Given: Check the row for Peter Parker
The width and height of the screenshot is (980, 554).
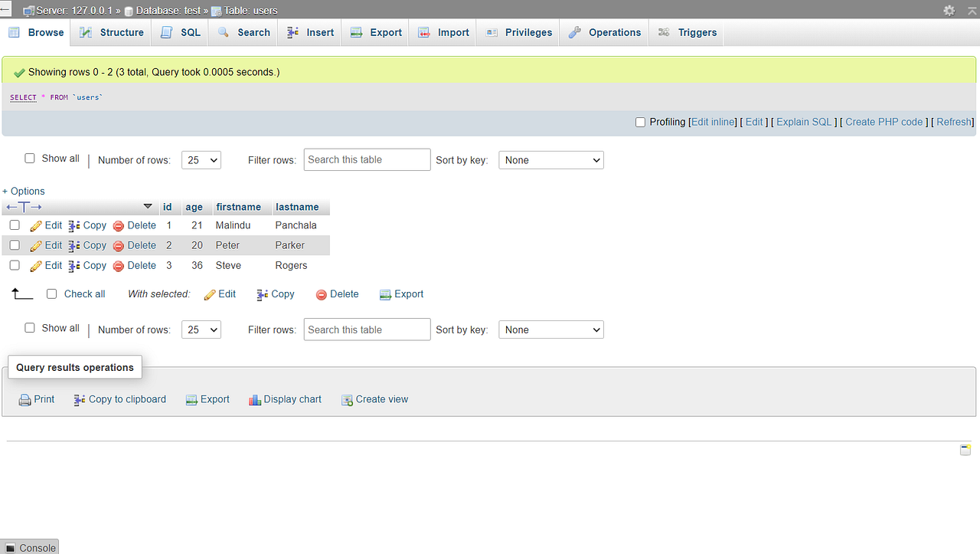Looking at the screenshot, I should (x=15, y=244).
